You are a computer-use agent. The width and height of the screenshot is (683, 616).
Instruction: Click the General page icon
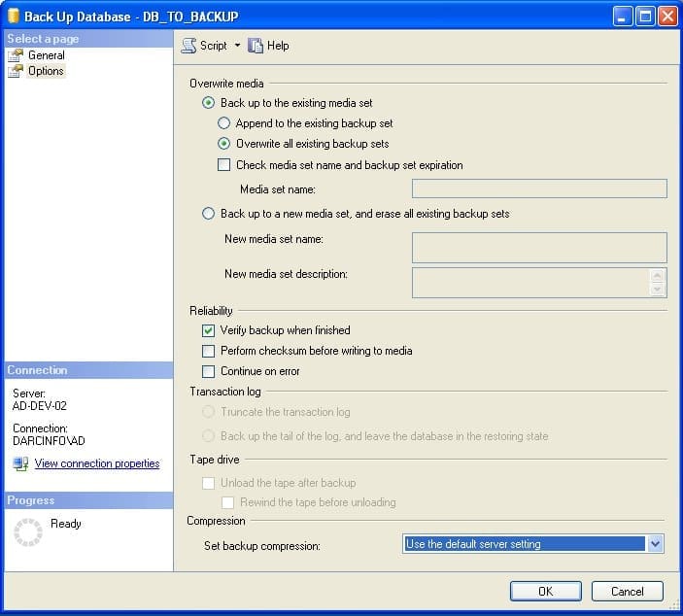(16, 55)
